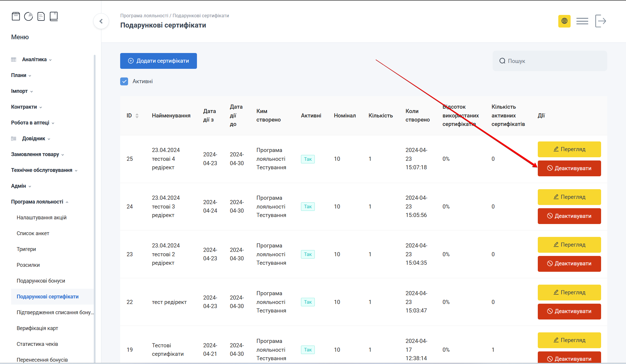Viewport: 626px width, 364px height.
Task: Sort table by ID column arrows
Action: tap(137, 116)
